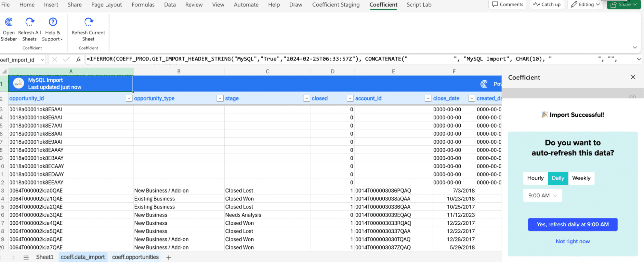This screenshot has height=262, width=644.
Task: Click the Comments button
Action: (507, 5)
